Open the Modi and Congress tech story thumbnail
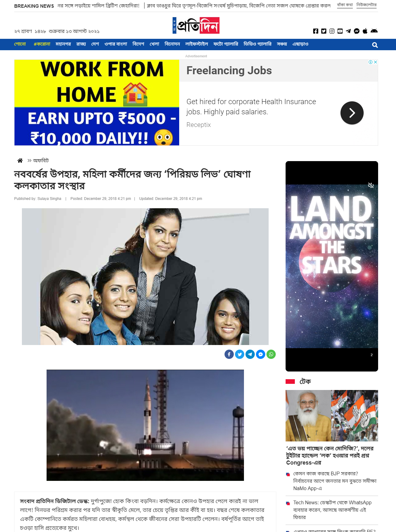Screen dimensions: 396x532 [x=332, y=416]
